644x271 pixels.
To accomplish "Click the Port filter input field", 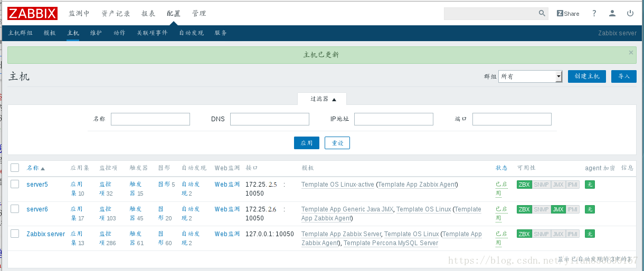I will (512, 119).
